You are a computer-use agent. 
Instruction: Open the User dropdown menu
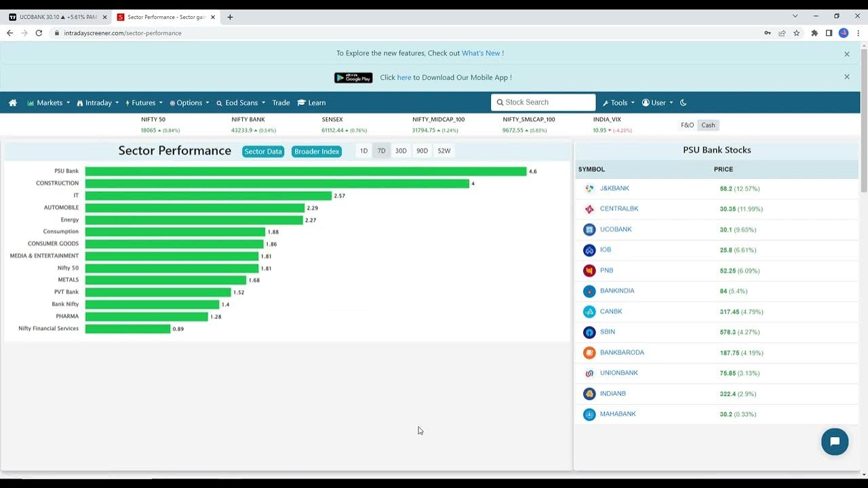pyautogui.click(x=657, y=103)
